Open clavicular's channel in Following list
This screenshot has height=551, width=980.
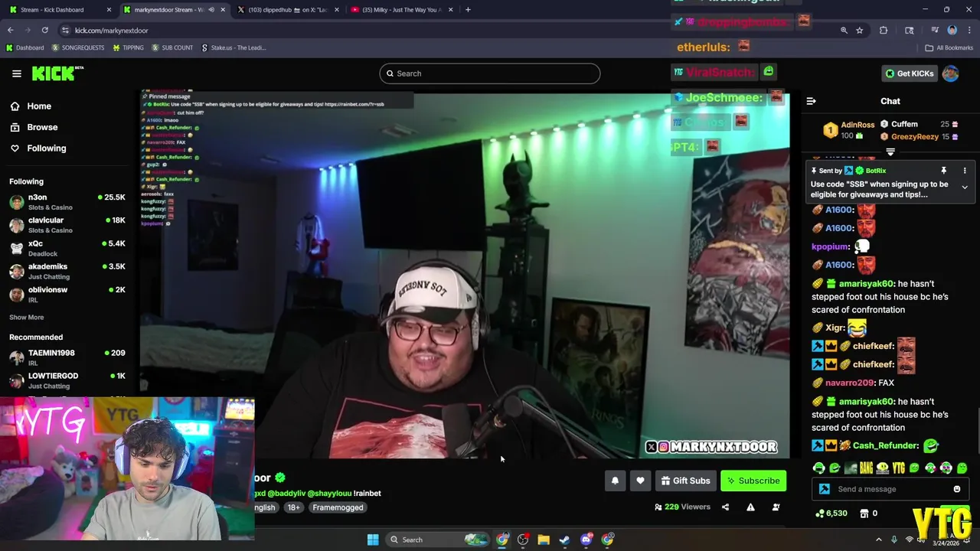click(x=67, y=225)
